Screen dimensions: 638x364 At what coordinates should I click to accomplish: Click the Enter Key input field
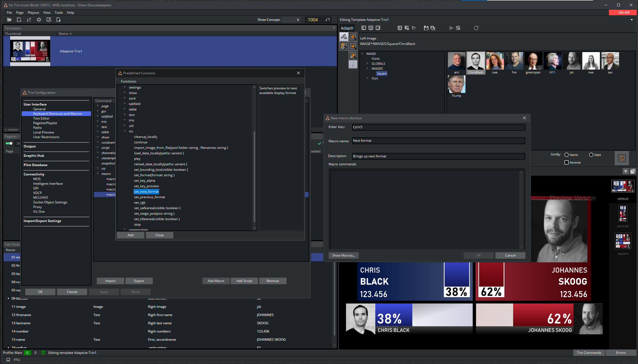pos(438,127)
